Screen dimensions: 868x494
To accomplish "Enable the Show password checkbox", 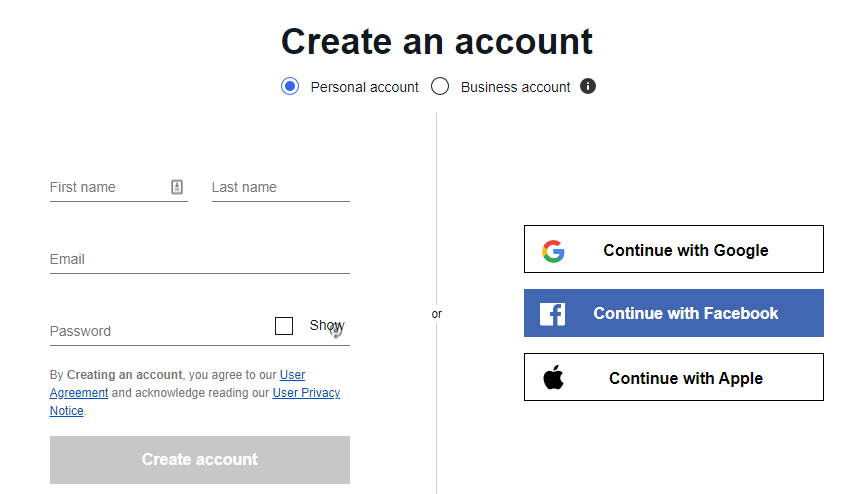I will pyautogui.click(x=284, y=326).
